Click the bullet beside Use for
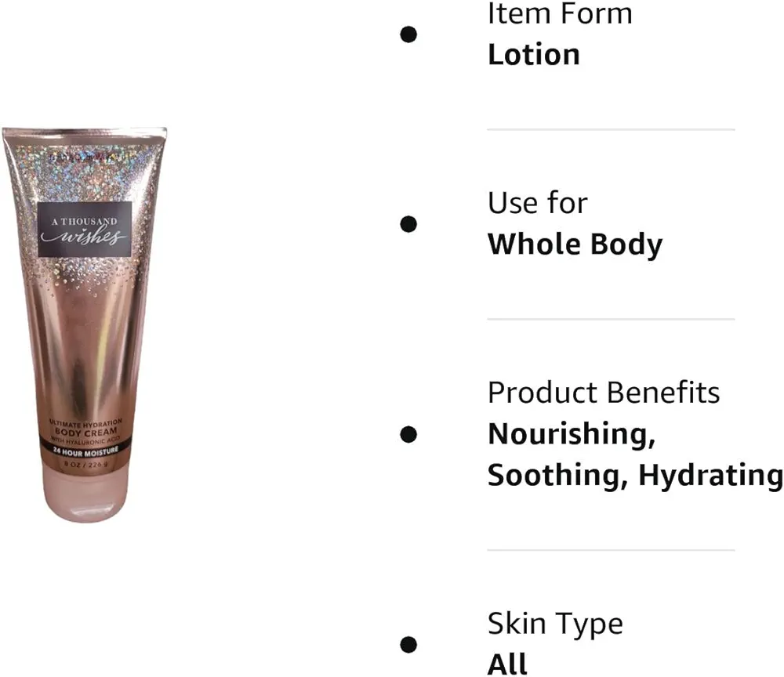 tap(408, 224)
